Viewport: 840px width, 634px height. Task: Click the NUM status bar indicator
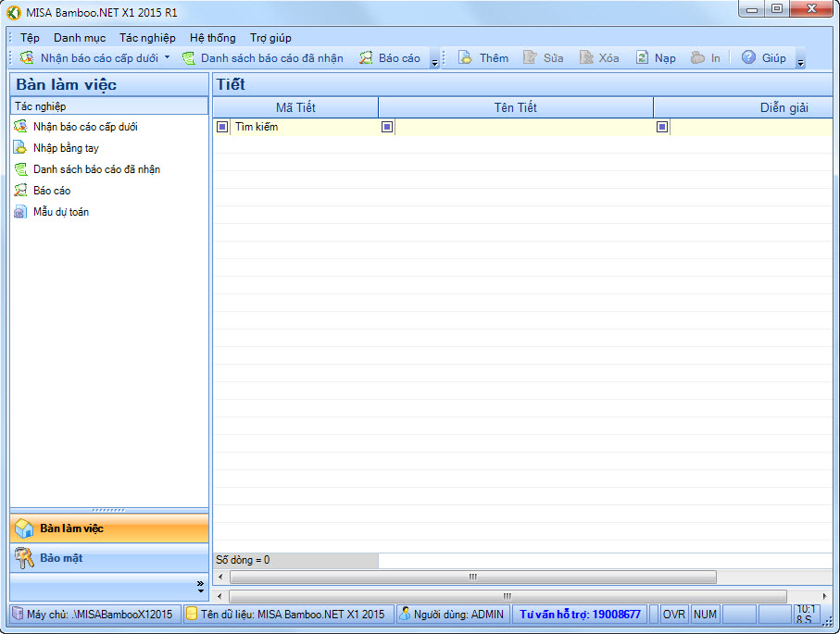point(705,615)
